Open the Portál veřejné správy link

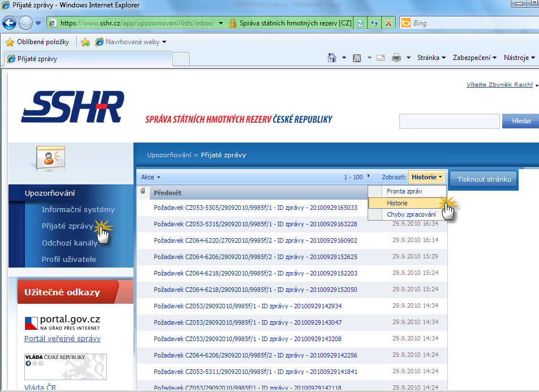click(63, 339)
